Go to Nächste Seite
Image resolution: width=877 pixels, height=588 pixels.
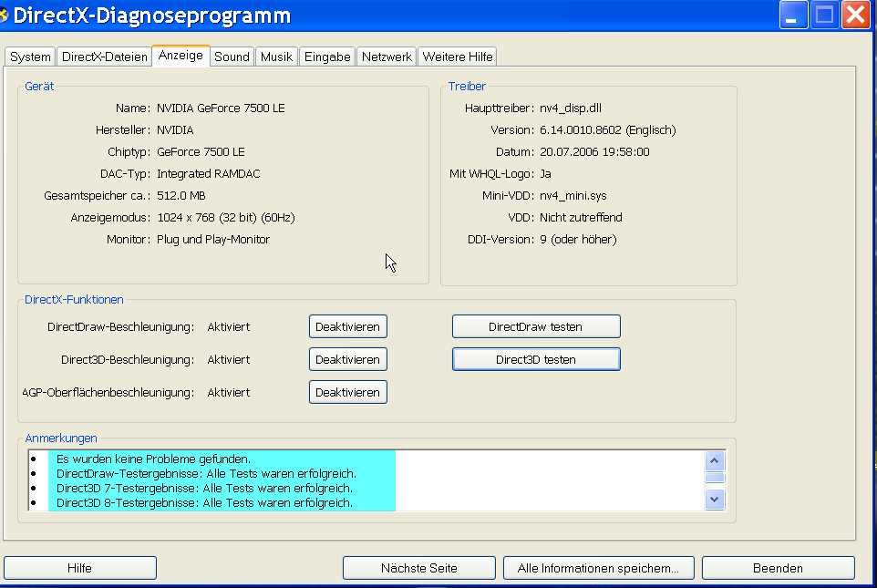[418, 568]
